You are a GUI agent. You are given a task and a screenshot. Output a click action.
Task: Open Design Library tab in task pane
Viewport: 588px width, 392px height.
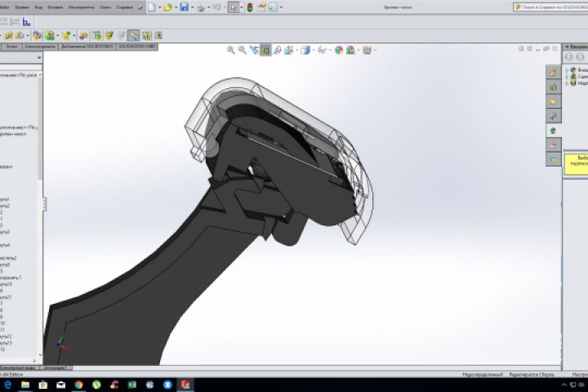tap(553, 87)
